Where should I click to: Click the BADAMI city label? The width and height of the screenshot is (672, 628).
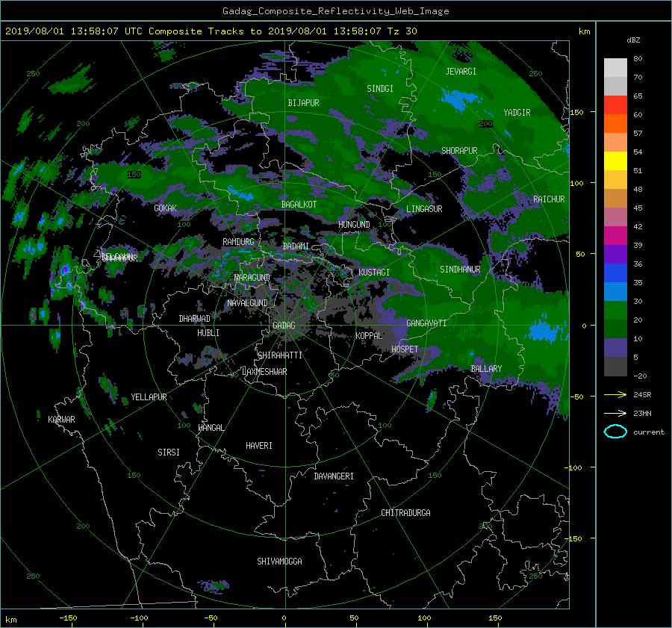pyautogui.click(x=296, y=246)
